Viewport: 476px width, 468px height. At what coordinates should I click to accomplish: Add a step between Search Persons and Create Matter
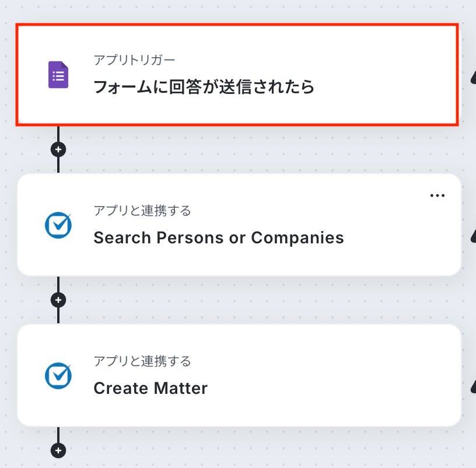point(58,300)
